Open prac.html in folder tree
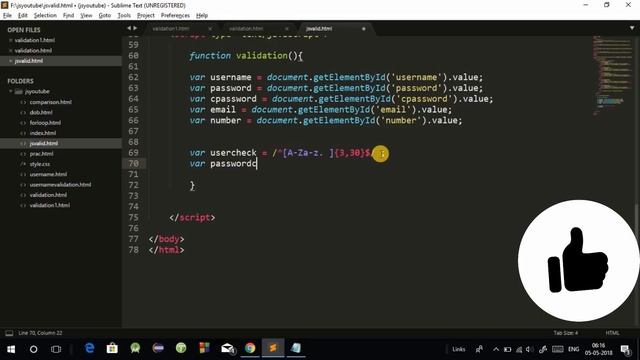Screen dimensions: 640x360 coord(41,154)
